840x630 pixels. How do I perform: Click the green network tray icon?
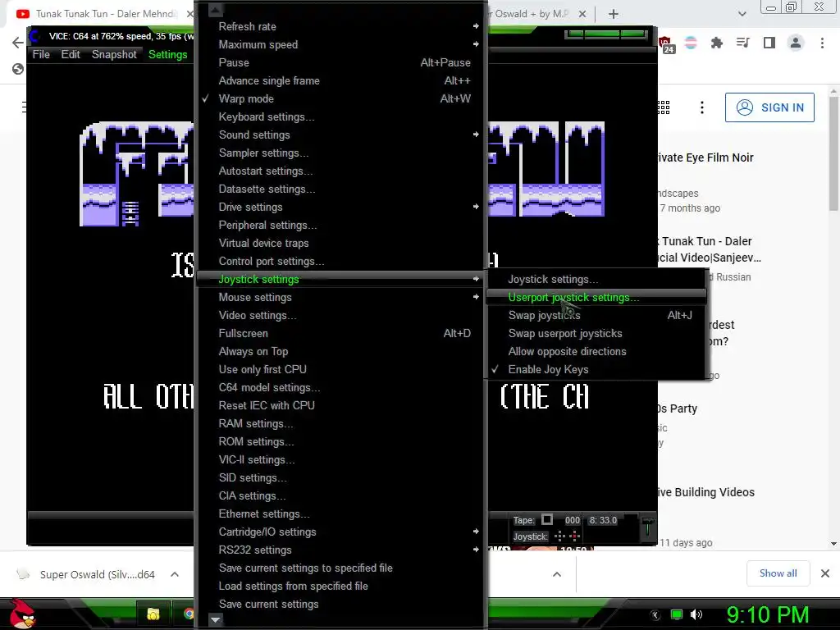[677, 614]
